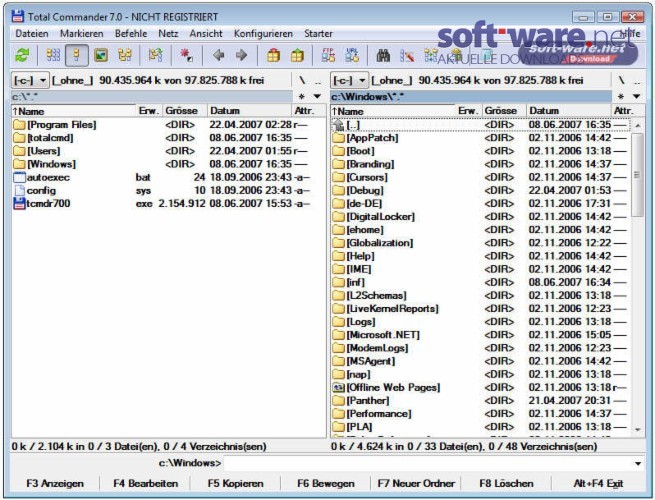Viewport: 655px width, 500px height.
Task: Open FTP connect toolbar icon
Action: [328, 55]
